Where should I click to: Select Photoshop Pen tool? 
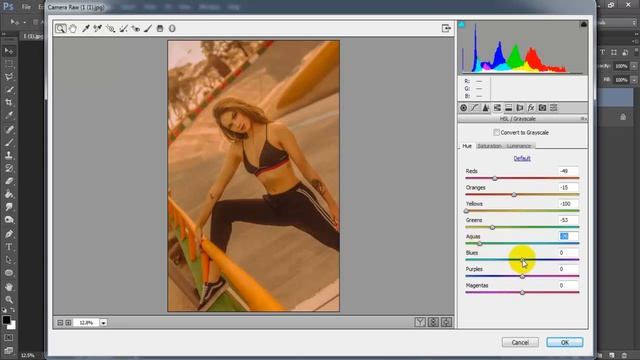click(9, 234)
